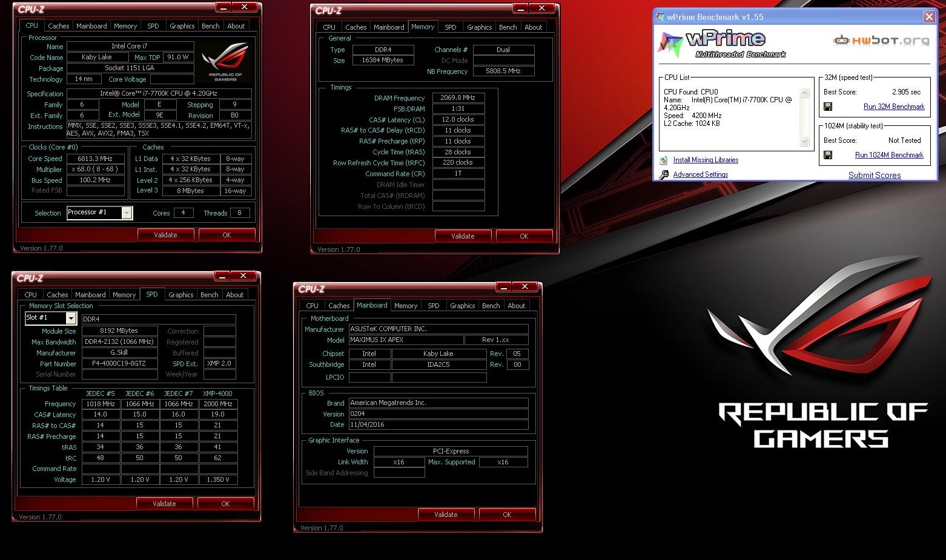Screen dimensions: 946x560
Task: Click the Memory Size 16384 MBytes field
Action: [383, 60]
